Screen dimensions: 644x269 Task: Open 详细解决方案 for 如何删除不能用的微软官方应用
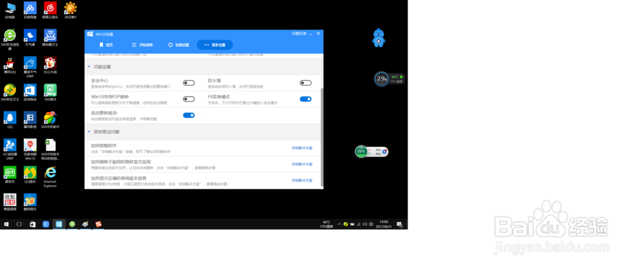tap(302, 164)
